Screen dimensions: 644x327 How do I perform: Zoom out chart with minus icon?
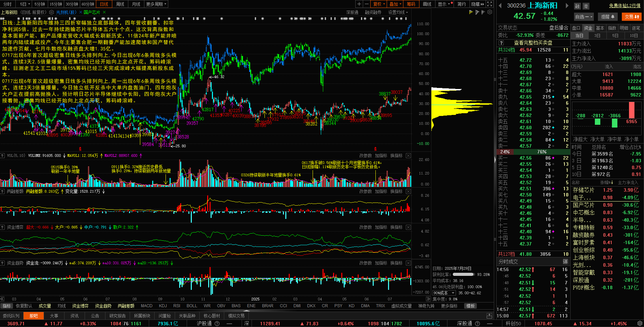point(367,4)
